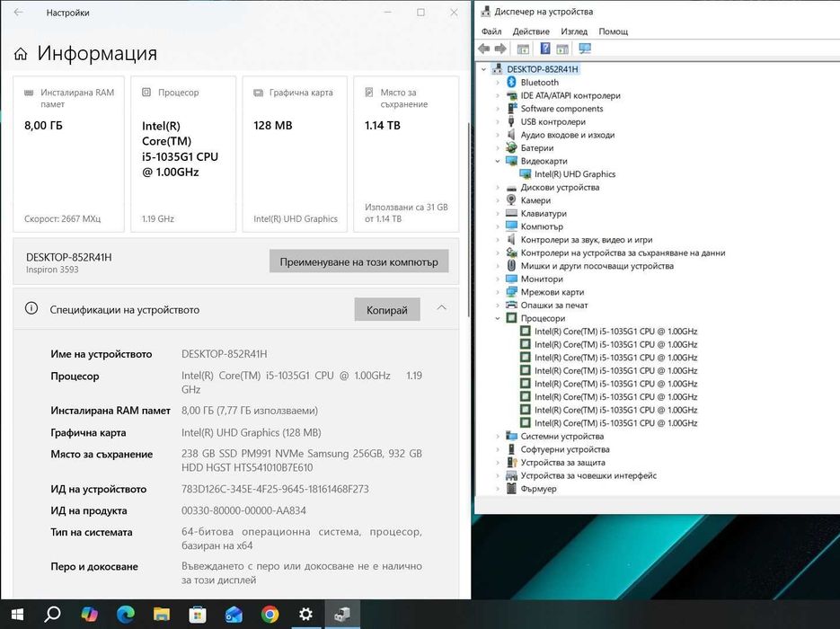Open the Помощ menu
Viewport: 840px width, 629px height.
pyautogui.click(x=613, y=31)
